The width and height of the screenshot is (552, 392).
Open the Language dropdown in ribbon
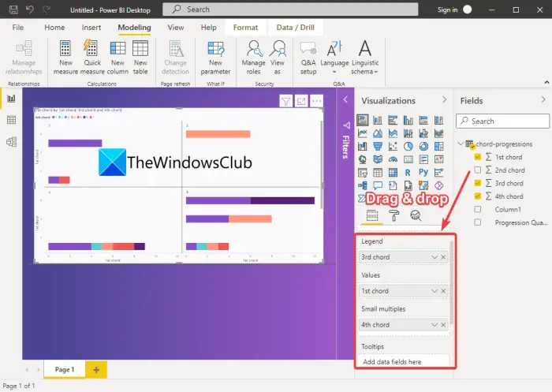click(334, 58)
